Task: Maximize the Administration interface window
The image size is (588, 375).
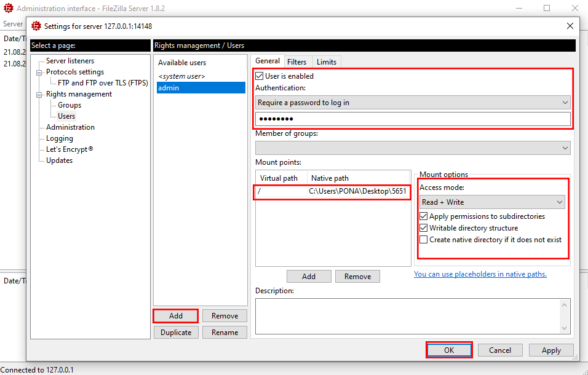Action: (x=547, y=8)
